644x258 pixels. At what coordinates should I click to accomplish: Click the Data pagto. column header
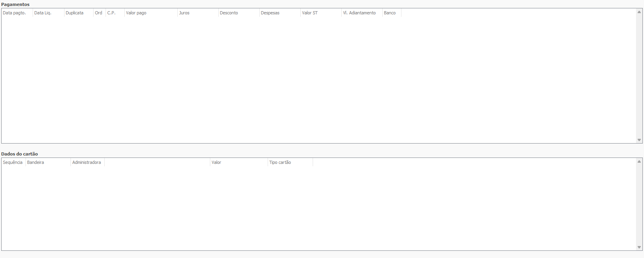pos(17,13)
